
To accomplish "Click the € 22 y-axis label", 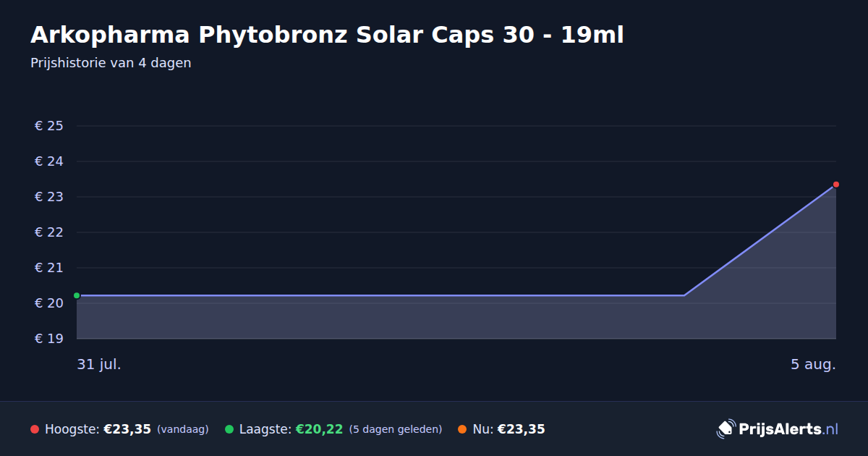I will 49,232.
